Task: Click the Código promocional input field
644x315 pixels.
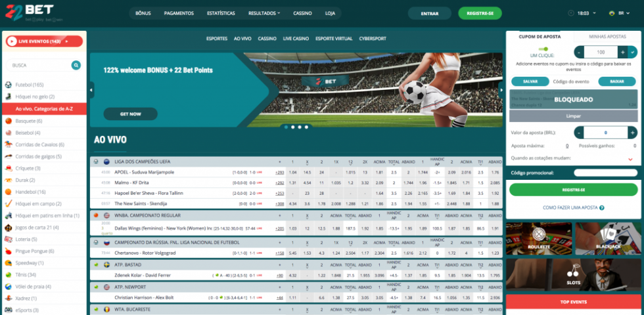Action: click(x=606, y=173)
